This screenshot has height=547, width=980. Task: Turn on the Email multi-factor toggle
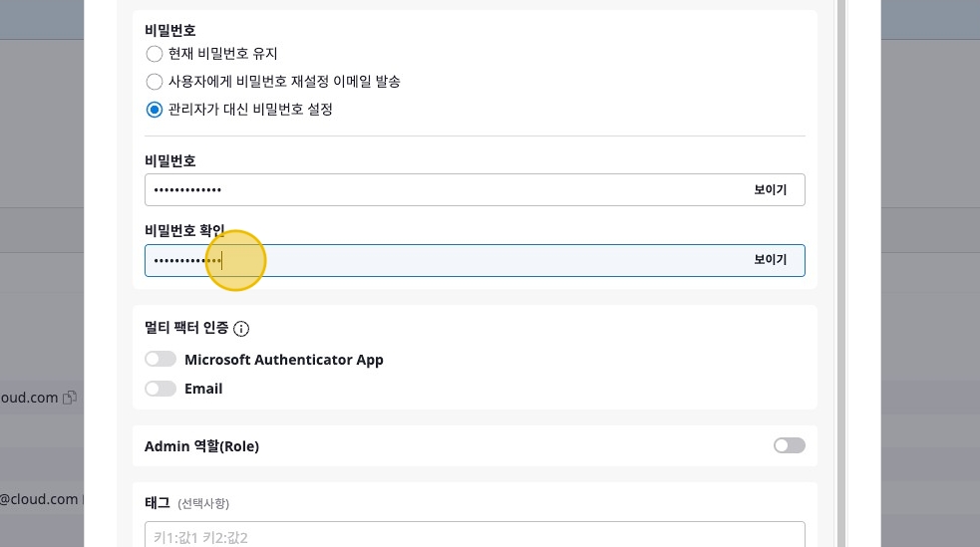coord(161,389)
